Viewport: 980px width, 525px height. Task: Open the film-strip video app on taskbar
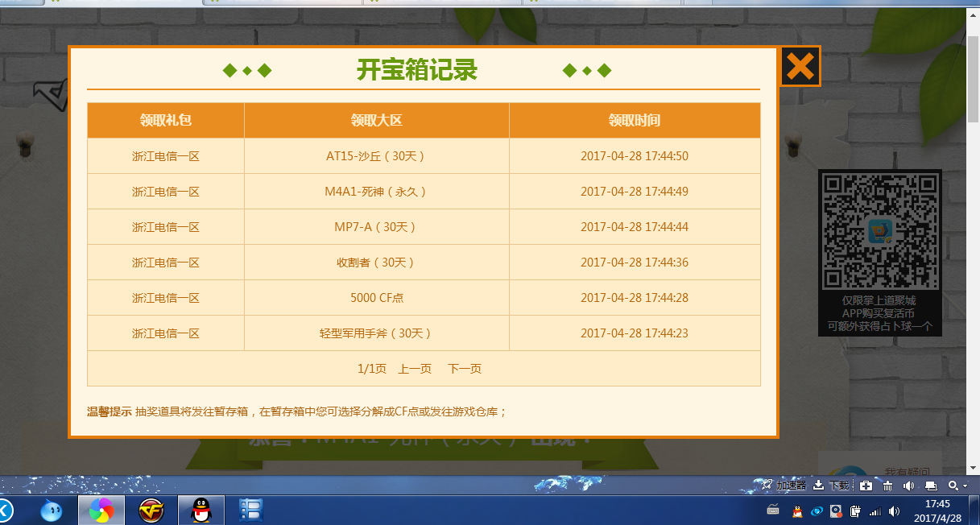click(x=252, y=511)
